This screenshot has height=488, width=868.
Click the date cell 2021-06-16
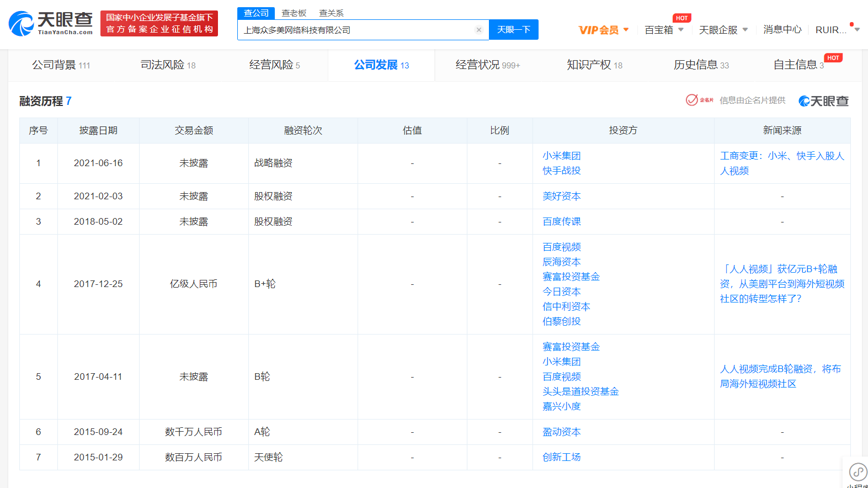pos(98,163)
